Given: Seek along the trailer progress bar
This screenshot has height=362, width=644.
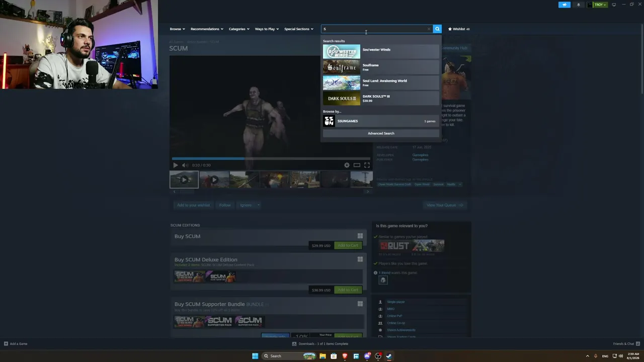Looking at the screenshot, I should click(271, 158).
